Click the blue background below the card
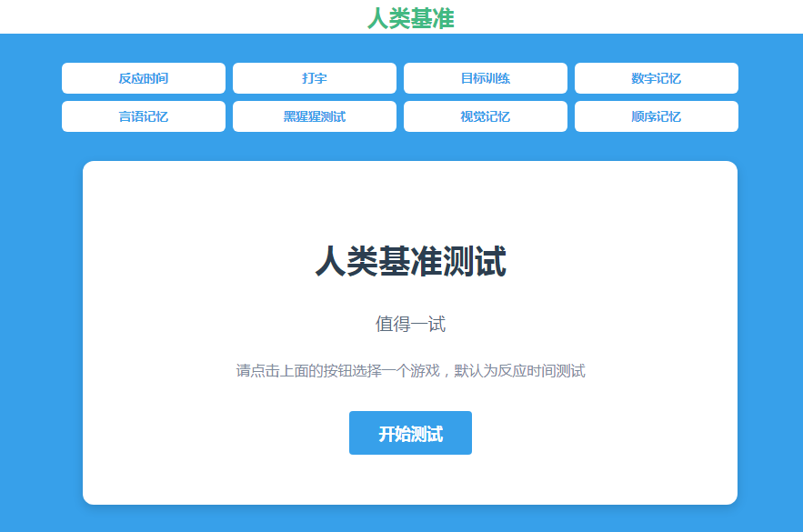This screenshot has width=803, height=532. pos(409,519)
